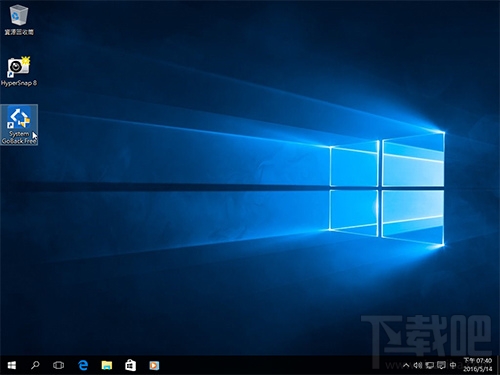The image size is (500, 375).
Task: Open File Explorer from taskbar
Action: pos(107,366)
